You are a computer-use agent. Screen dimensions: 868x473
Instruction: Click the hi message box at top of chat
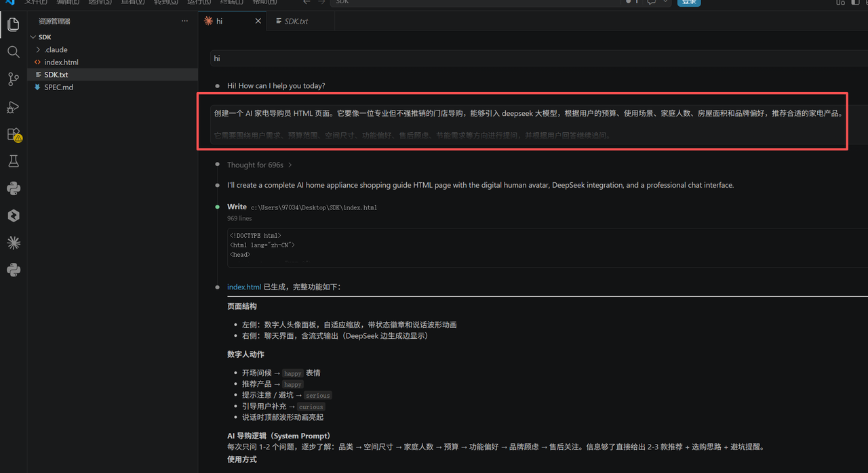539,58
